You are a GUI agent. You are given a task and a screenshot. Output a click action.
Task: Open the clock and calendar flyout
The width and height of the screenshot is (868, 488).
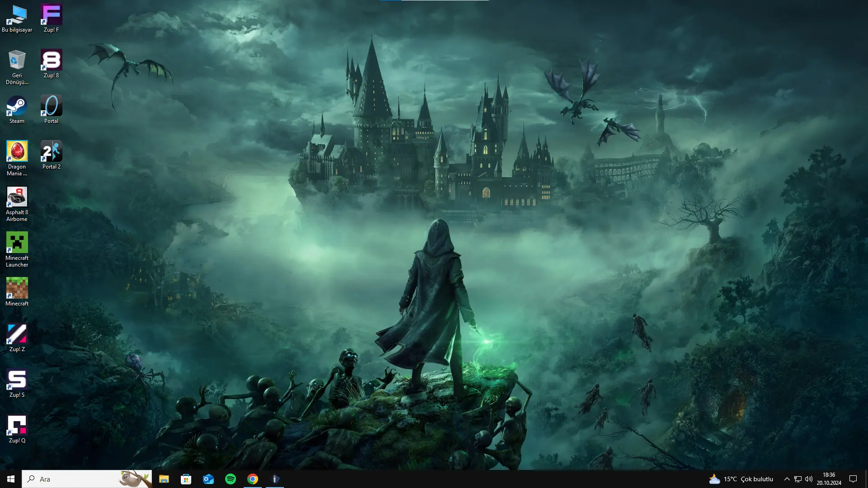click(829, 479)
